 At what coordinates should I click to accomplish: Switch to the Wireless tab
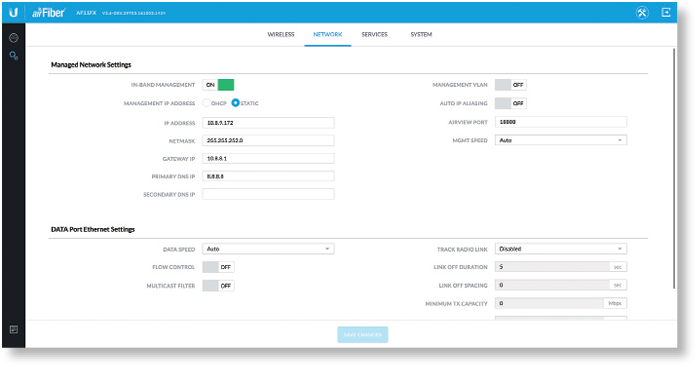281,34
